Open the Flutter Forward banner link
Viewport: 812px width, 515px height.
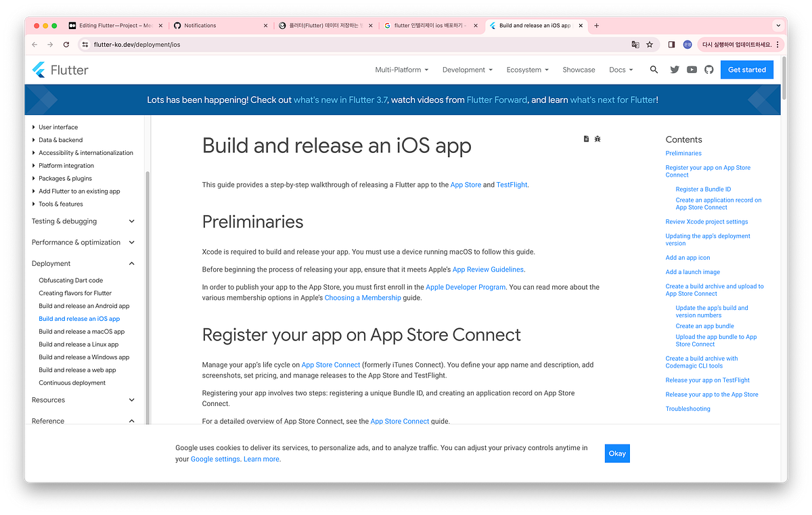pyautogui.click(x=497, y=99)
